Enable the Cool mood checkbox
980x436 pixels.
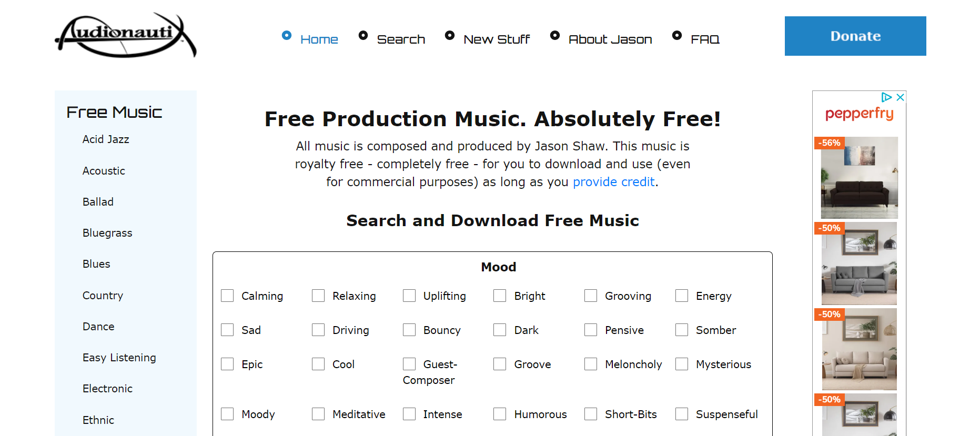tap(318, 364)
